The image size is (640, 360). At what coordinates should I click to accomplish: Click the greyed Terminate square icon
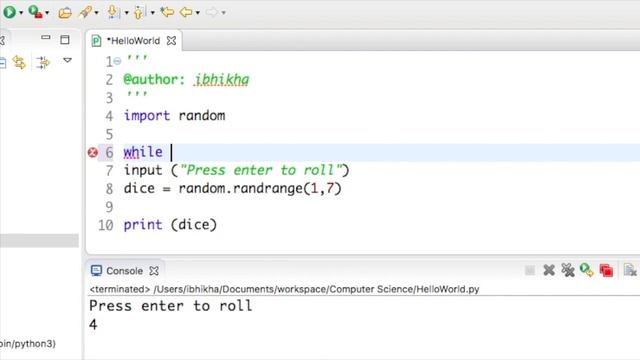coord(530,270)
